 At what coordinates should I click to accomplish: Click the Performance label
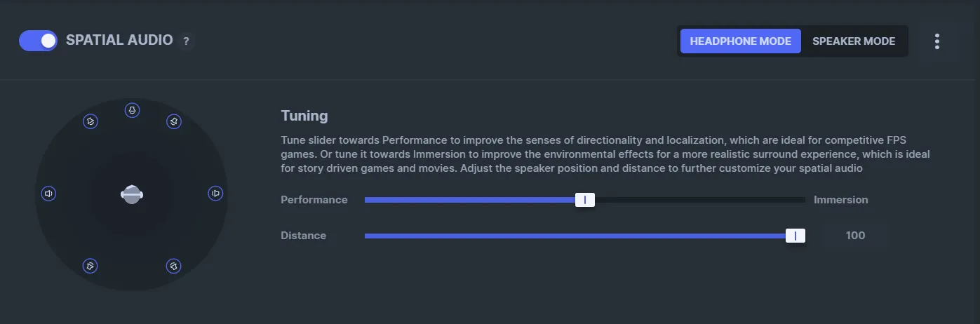click(x=314, y=200)
